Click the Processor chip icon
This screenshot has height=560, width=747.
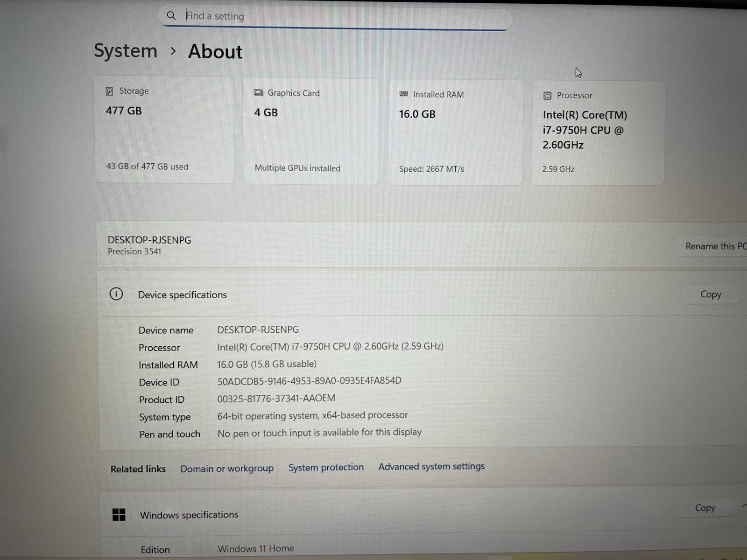(x=547, y=96)
